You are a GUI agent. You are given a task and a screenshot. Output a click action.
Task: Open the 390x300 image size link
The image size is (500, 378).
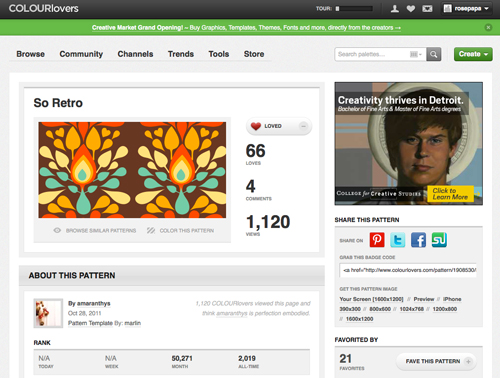click(x=350, y=309)
